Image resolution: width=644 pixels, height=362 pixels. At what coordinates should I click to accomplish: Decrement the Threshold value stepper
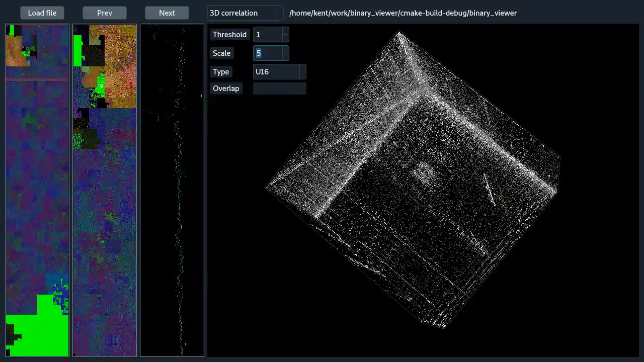(285, 37)
